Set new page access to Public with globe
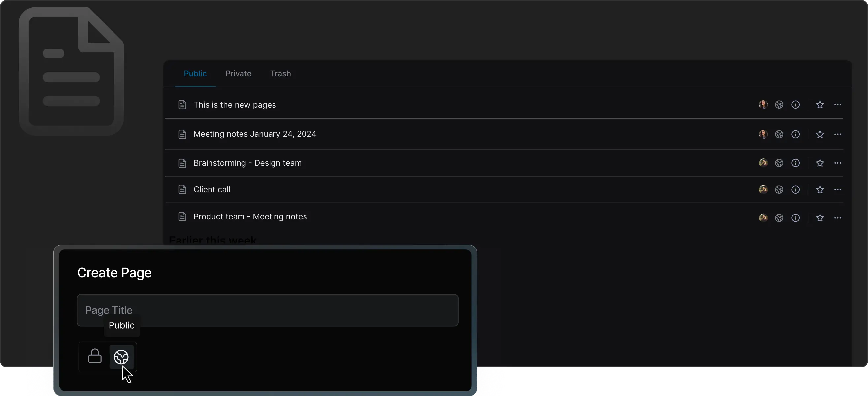The image size is (868, 396). pos(121,357)
